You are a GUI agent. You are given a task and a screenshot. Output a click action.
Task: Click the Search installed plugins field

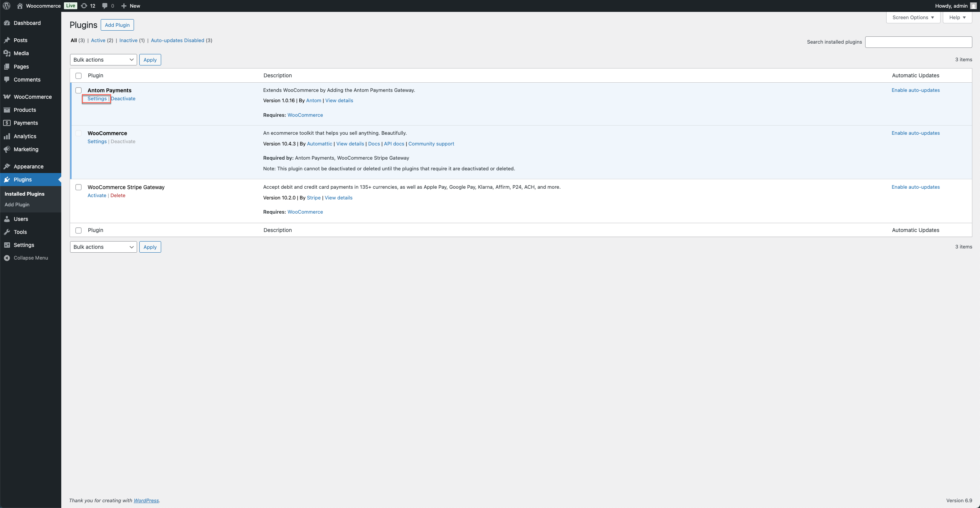pyautogui.click(x=918, y=42)
